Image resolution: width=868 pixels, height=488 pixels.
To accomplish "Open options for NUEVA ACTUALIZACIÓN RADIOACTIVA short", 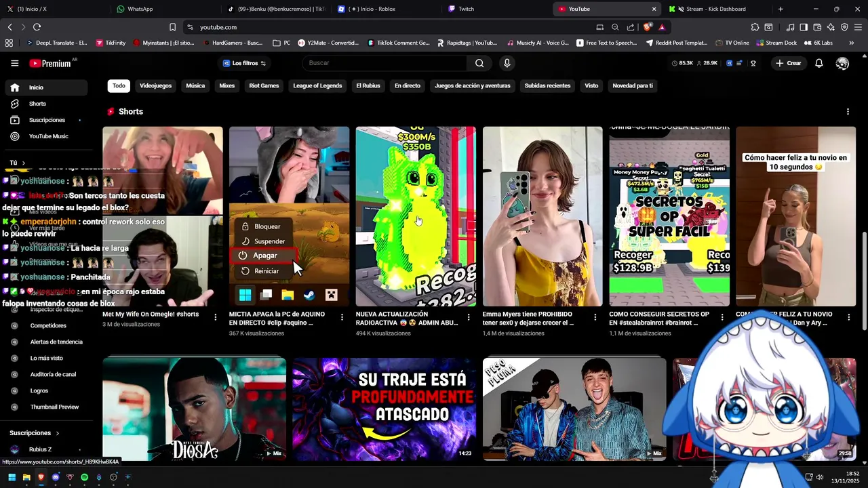I will click(469, 317).
